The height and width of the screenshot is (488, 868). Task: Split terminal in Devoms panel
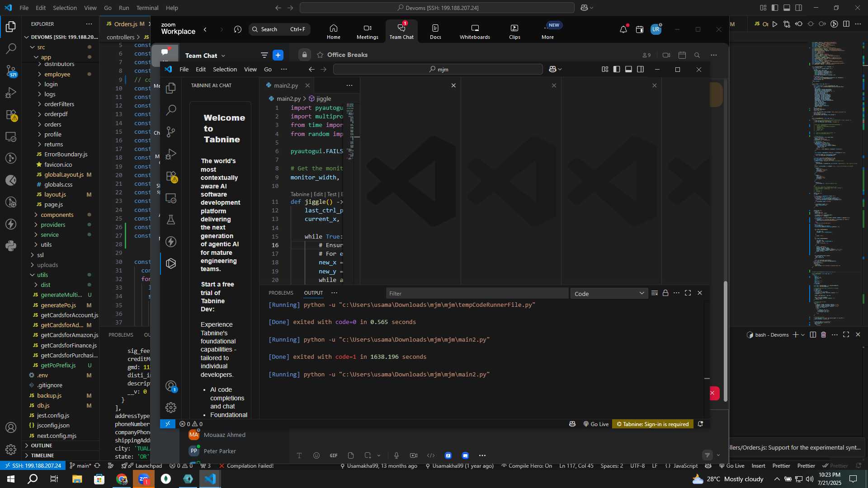click(813, 335)
